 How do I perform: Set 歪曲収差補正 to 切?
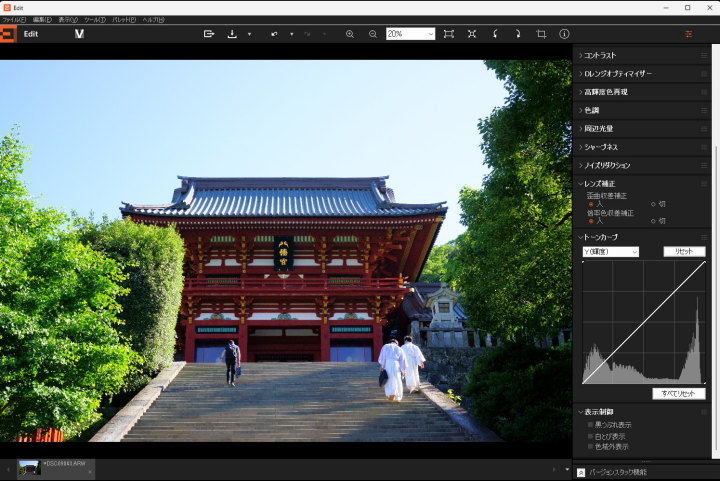[x=653, y=204]
